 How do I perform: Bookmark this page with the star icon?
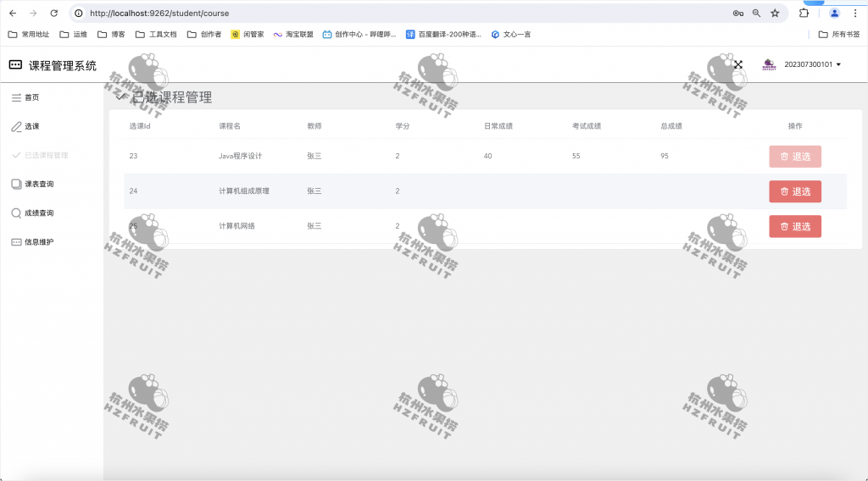point(775,14)
